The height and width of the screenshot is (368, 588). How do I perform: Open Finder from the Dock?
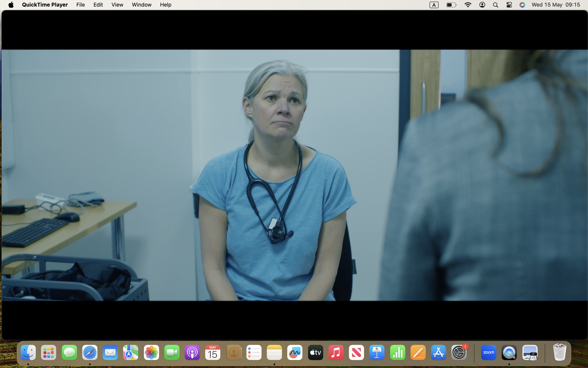click(x=28, y=352)
